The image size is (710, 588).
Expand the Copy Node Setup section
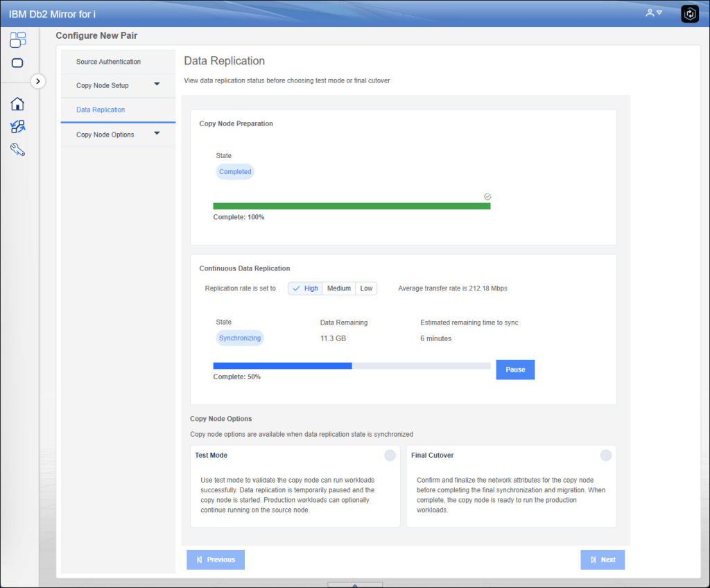[118, 85]
